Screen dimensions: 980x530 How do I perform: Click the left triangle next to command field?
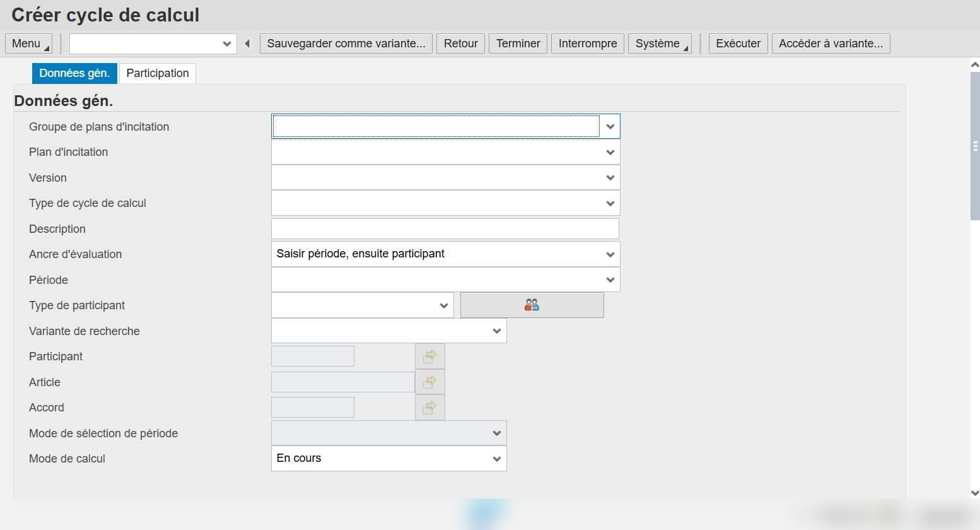pos(247,44)
